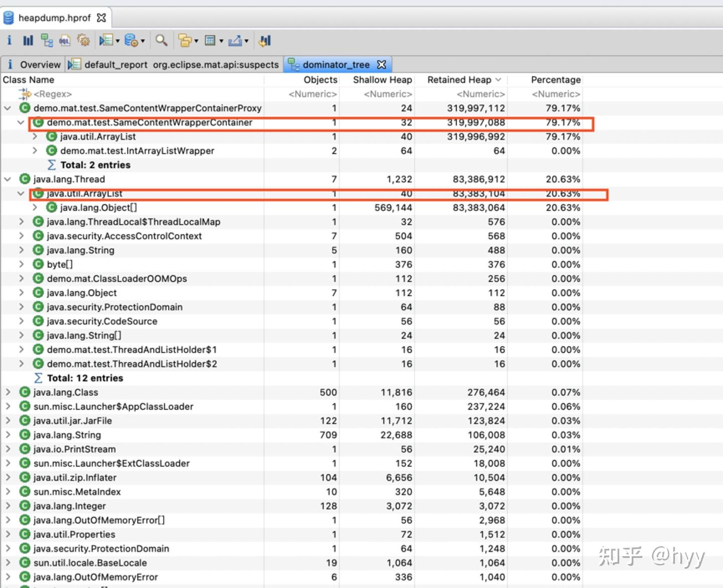Click the Dominator Tree toolbar icon
The height and width of the screenshot is (588, 723).
click(47, 40)
